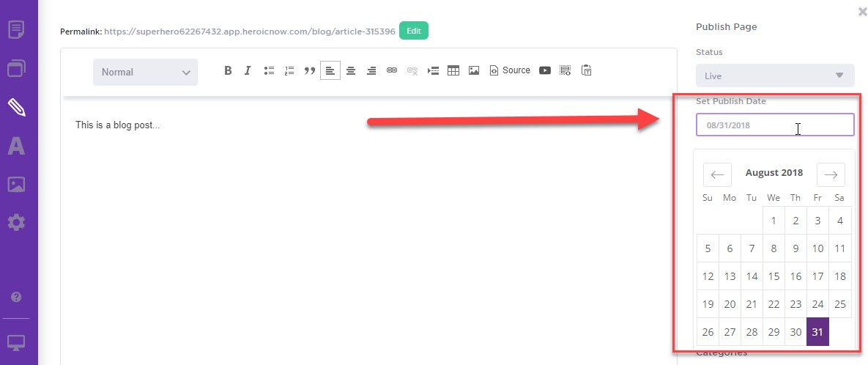Toggle italic formatting
Viewport: 868px width, 365px height.
coord(248,70)
